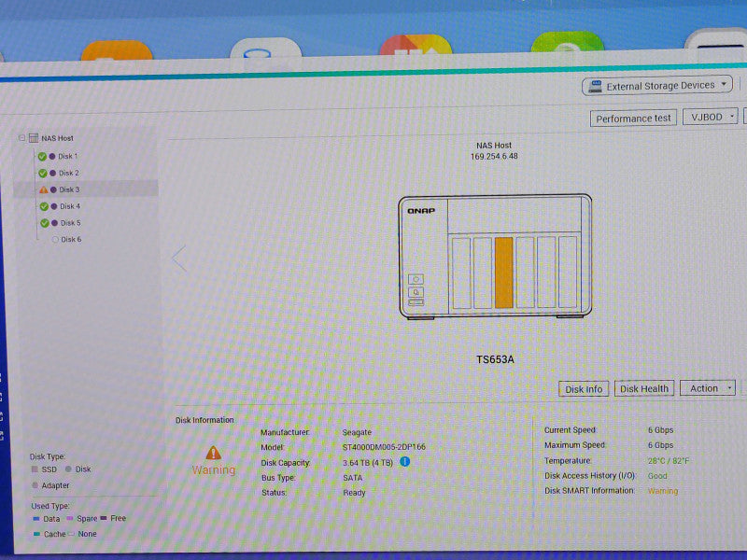
Task: Click the Free used type swatch
Action: click(x=104, y=518)
